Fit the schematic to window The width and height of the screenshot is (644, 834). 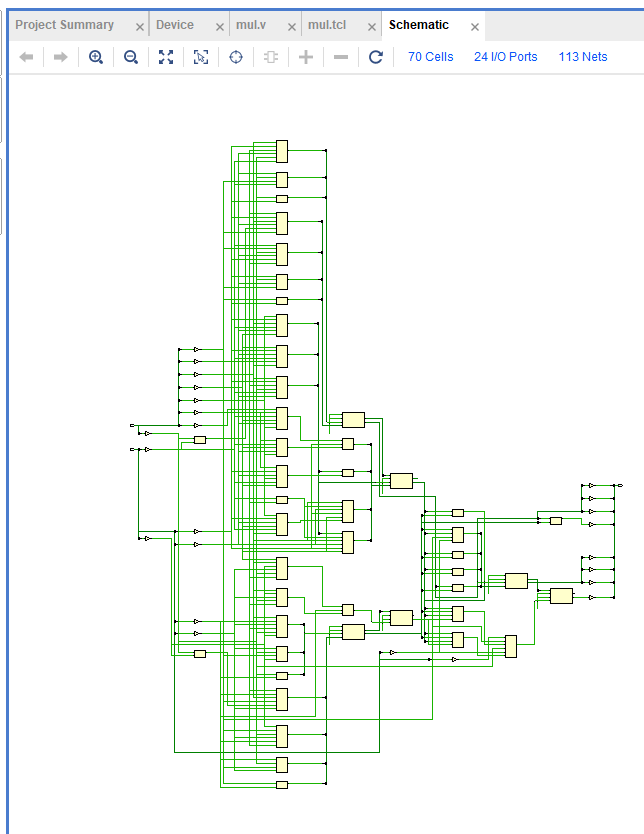[166, 57]
